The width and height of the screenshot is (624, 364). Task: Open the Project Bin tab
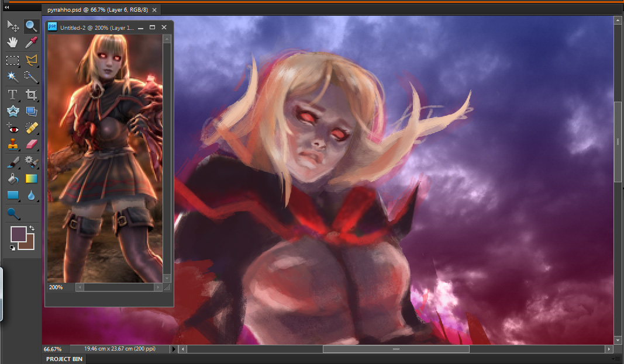64,359
